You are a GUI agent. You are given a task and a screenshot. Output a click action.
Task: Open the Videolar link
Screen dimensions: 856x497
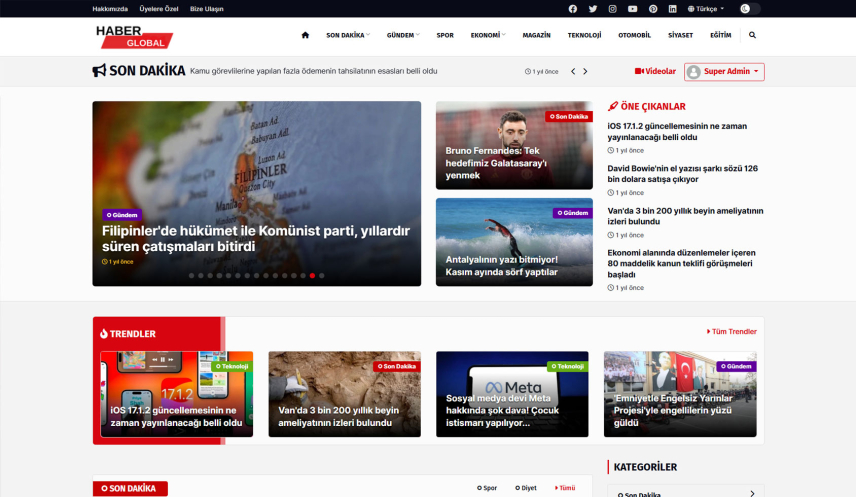655,71
